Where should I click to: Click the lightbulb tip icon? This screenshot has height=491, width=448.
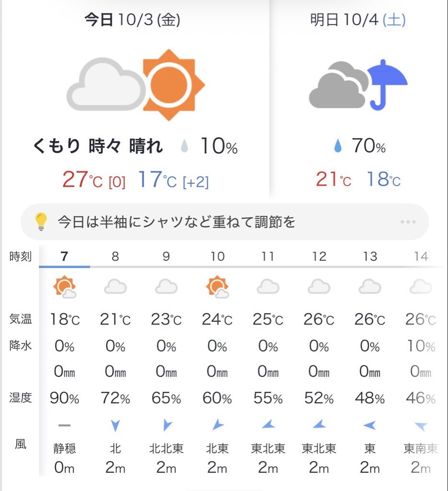tap(42, 222)
